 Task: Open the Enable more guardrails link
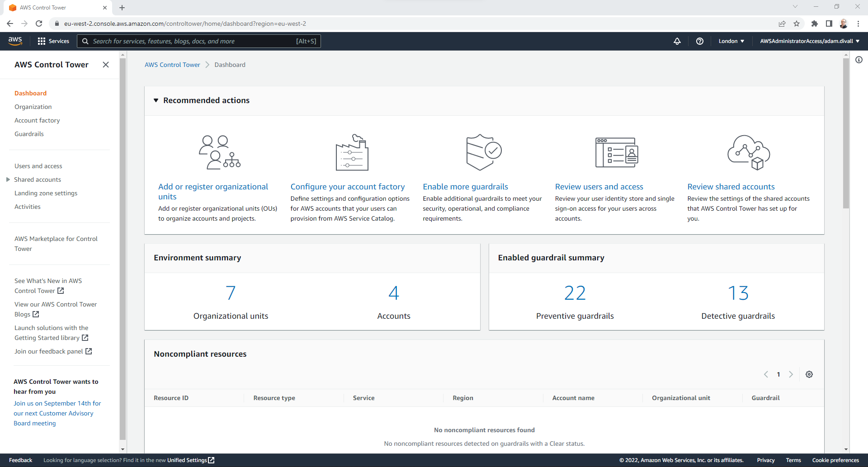(465, 186)
